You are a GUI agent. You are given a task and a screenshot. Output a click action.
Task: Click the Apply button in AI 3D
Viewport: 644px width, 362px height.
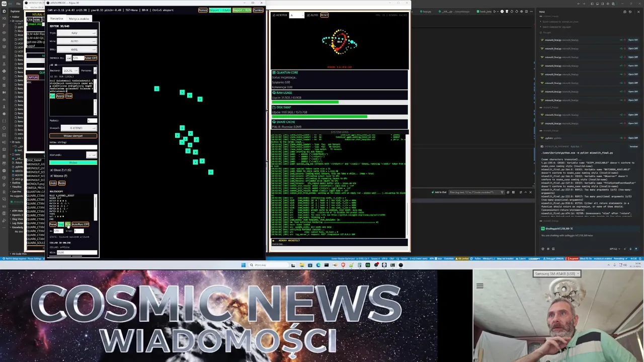tap(60, 96)
